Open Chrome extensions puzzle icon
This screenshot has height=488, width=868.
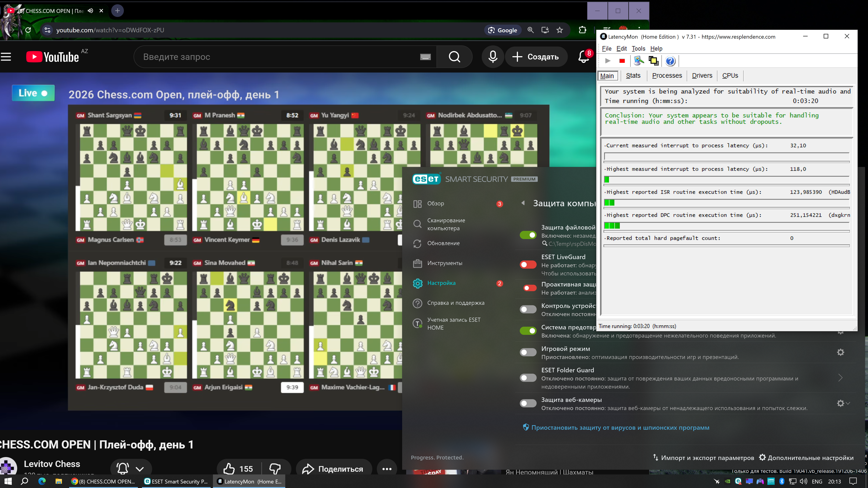coord(583,30)
